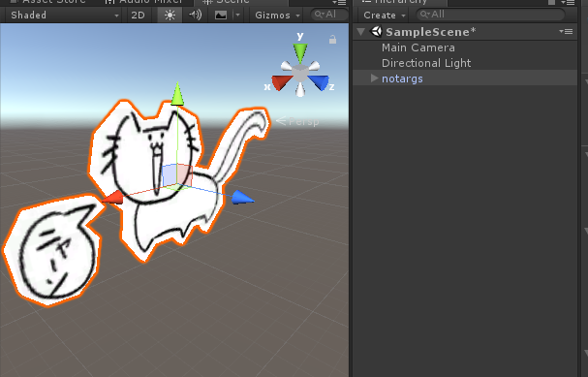Toggle the scene gizmo rotation lock
588x377 pixels.
pos(332,39)
